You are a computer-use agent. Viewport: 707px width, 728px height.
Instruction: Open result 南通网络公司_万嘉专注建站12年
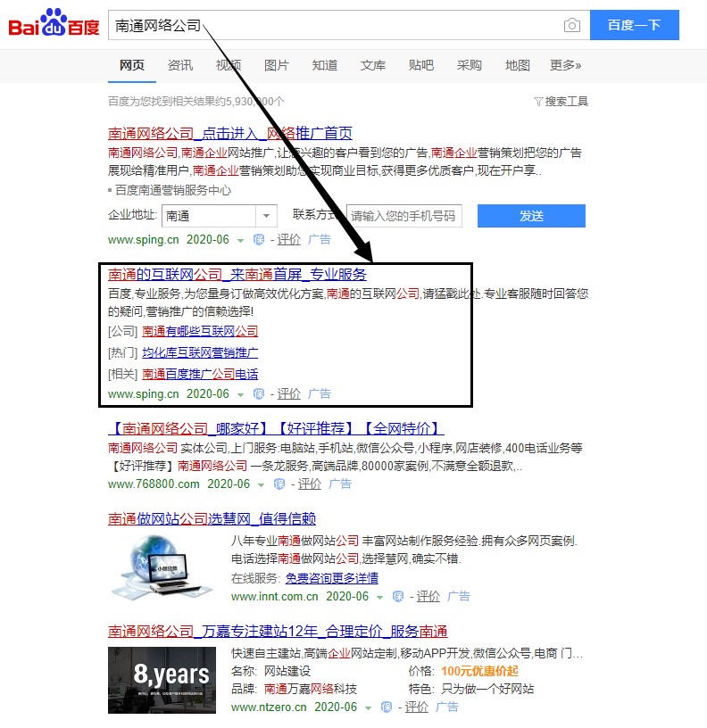tap(278, 632)
